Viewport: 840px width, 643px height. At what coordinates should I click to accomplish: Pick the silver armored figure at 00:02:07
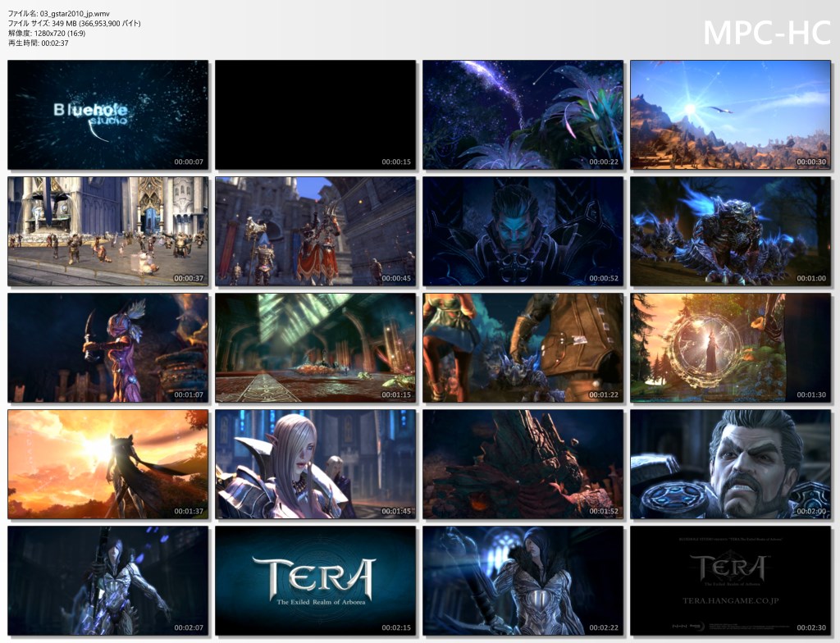(107, 581)
